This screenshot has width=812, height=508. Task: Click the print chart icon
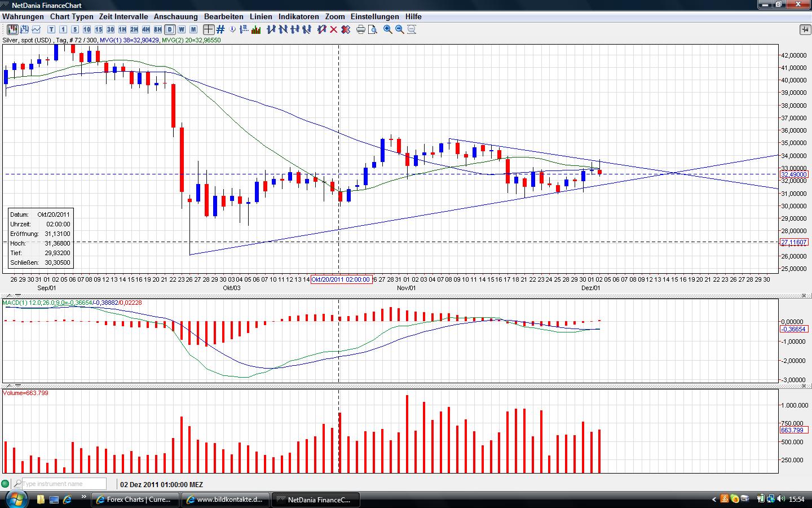[361, 29]
